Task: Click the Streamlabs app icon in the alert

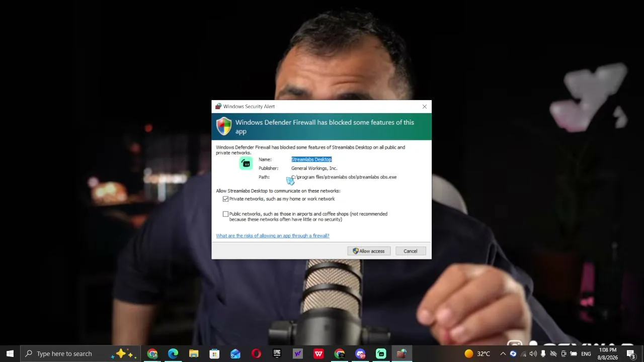Action: (x=246, y=163)
